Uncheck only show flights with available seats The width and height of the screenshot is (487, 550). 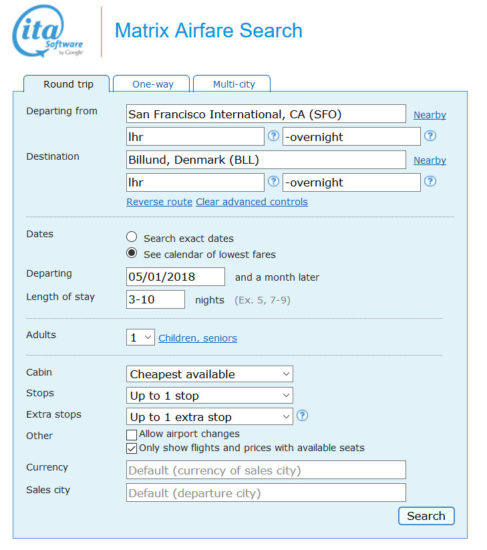click(x=132, y=449)
